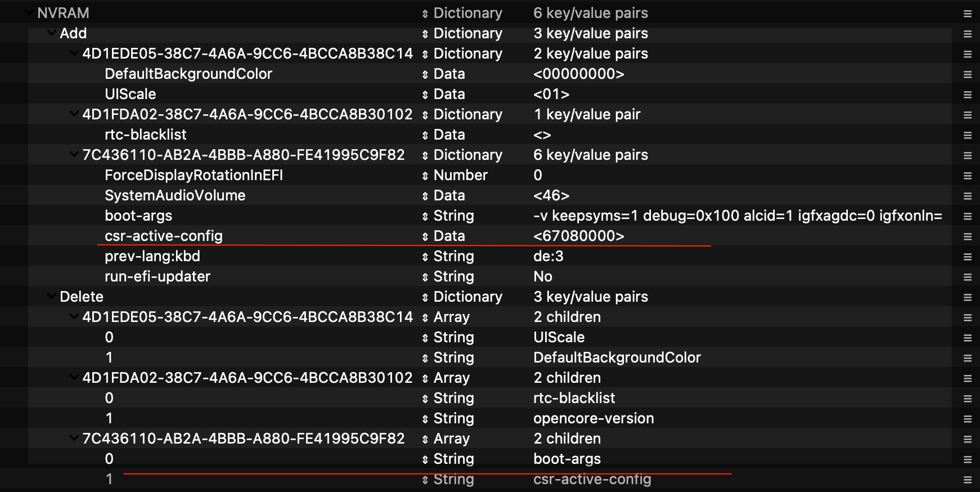Click the row menu icon for run-efi-updater
This screenshot has height=492, width=980.
point(968,277)
